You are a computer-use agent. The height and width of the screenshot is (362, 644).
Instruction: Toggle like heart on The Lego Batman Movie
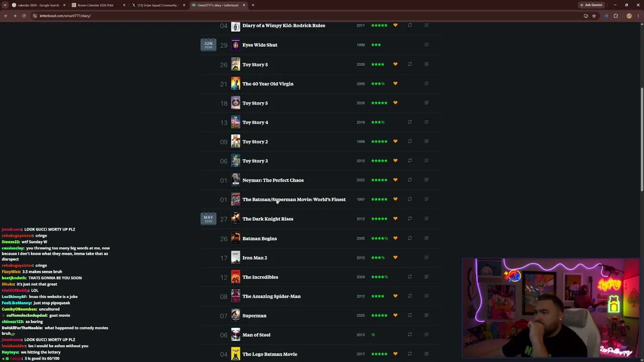395,354
